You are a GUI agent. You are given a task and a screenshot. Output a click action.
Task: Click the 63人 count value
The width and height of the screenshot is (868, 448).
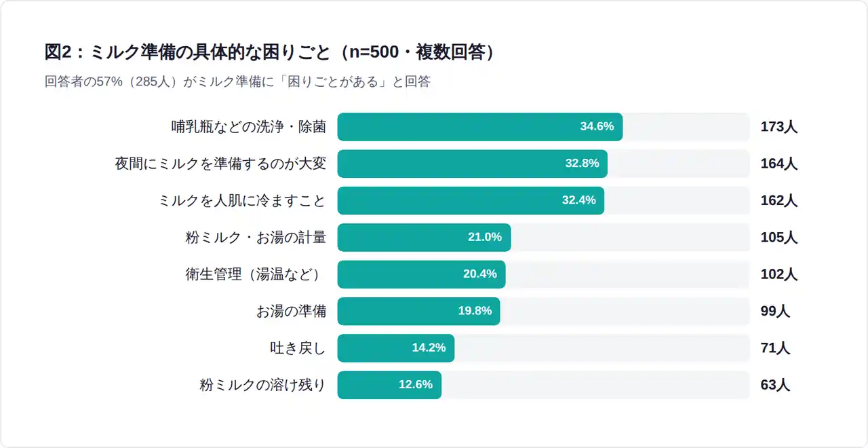click(775, 385)
